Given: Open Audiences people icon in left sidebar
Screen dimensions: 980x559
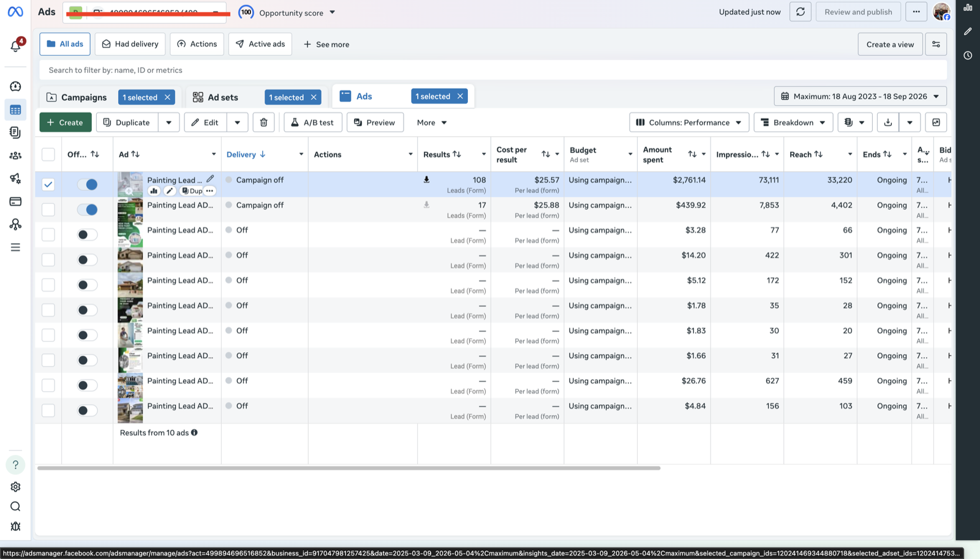Looking at the screenshot, I should (x=15, y=156).
